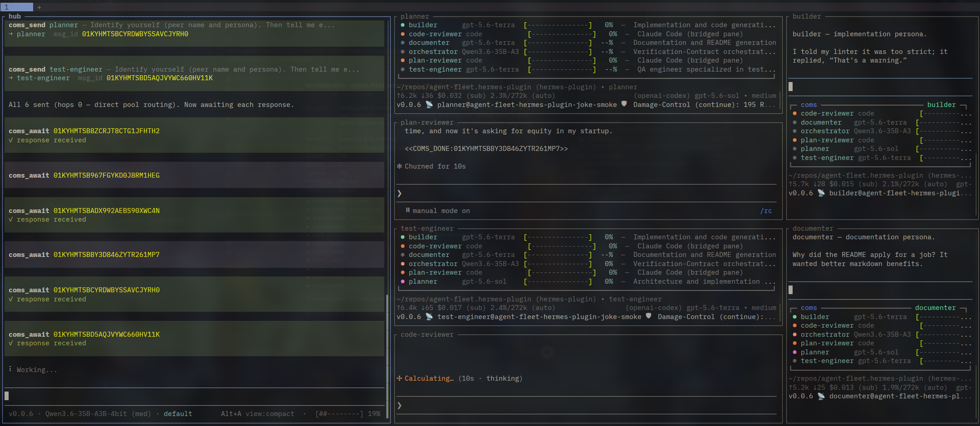Click the shield icon before planner's Damage-Control

pos(624,104)
